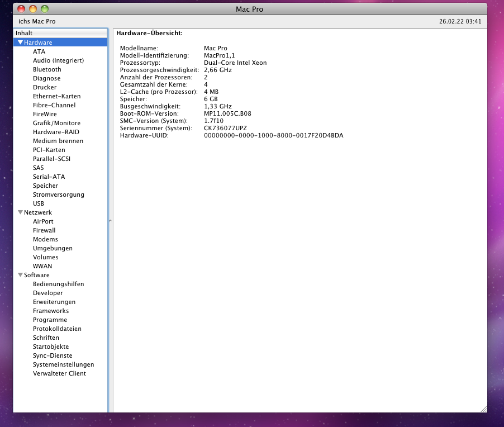Show PCI-Karten information
Viewport: 504px width, 427px height.
(49, 150)
